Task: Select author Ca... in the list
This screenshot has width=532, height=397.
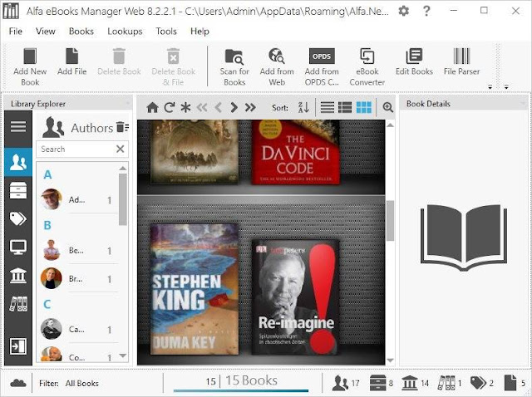Action: (78, 329)
